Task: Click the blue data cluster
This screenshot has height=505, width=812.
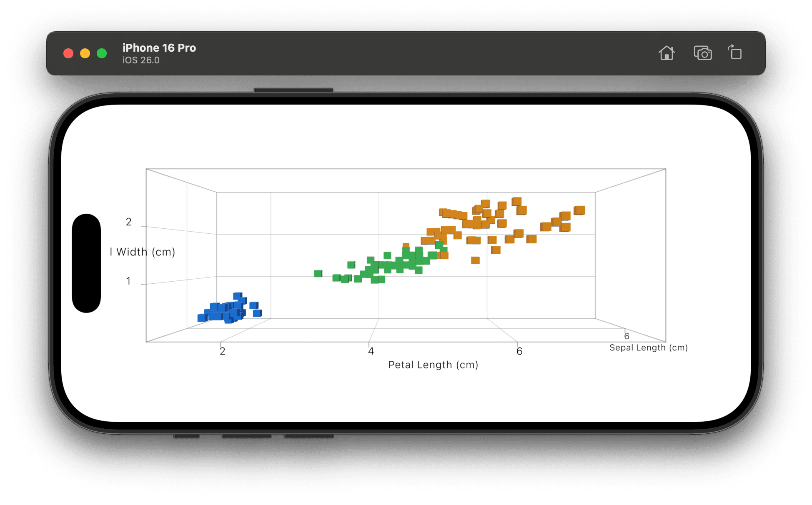Action: 229,309
